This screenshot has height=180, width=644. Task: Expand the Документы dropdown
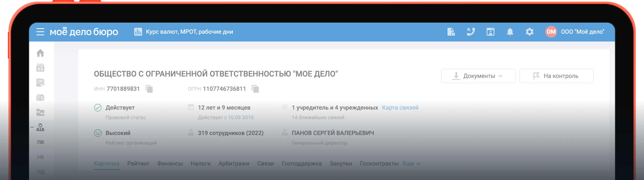[478, 76]
